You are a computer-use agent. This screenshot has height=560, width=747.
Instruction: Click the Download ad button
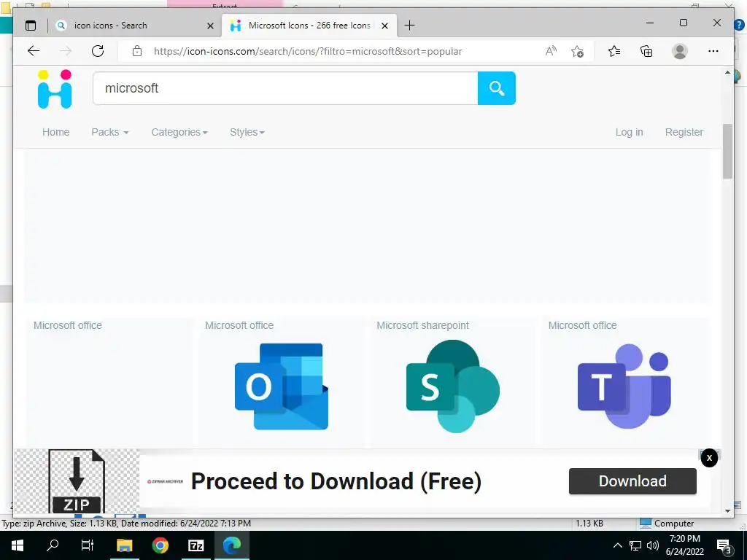(632, 481)
